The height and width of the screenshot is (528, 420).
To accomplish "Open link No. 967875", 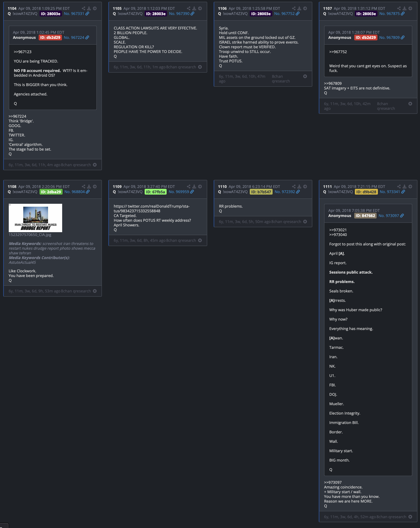I will click(392, 14).
